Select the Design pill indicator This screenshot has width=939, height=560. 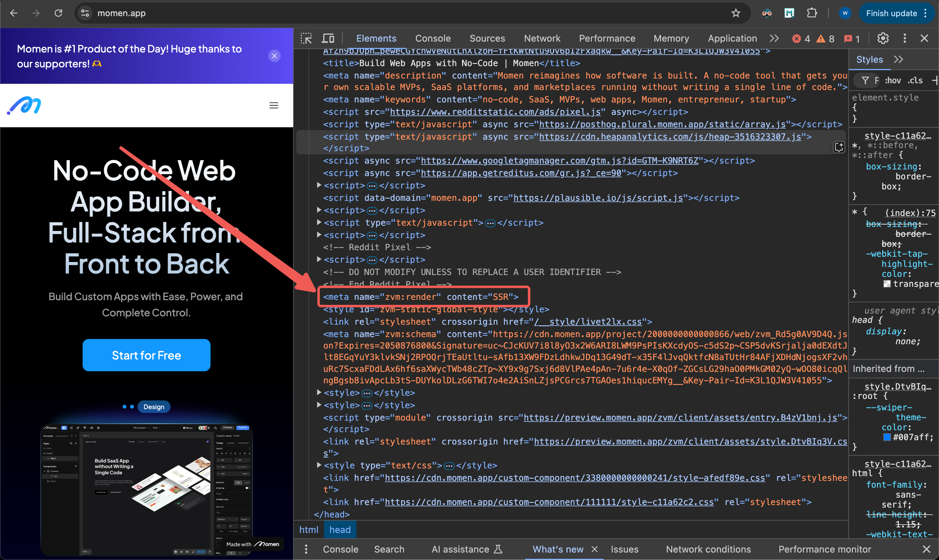point(154,407)
